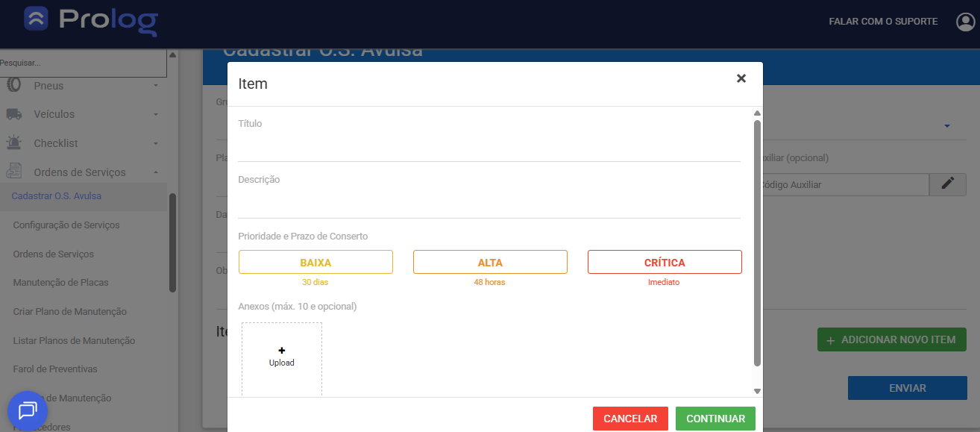Image resolution: width=980 pixels, height=432 pixels.
Task: Click the Prolog logo icon
Action: coord(36,19)
